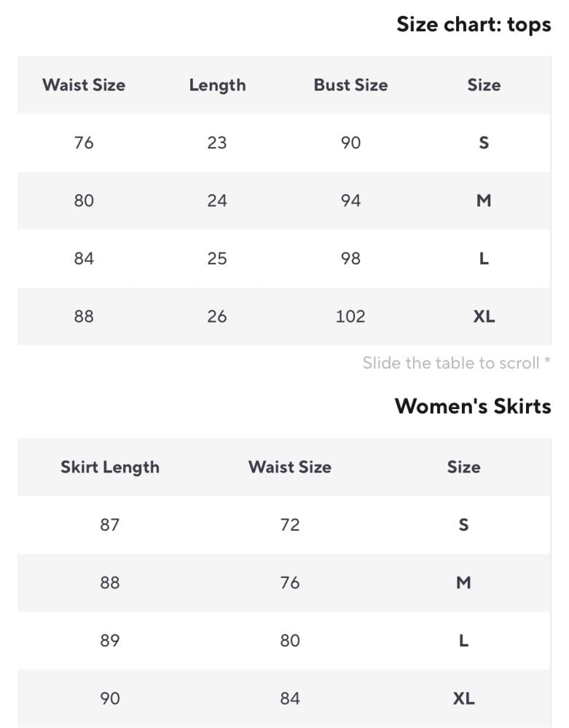
Task: Click the tops length 23 cell
Action: [x=217, y=143]
